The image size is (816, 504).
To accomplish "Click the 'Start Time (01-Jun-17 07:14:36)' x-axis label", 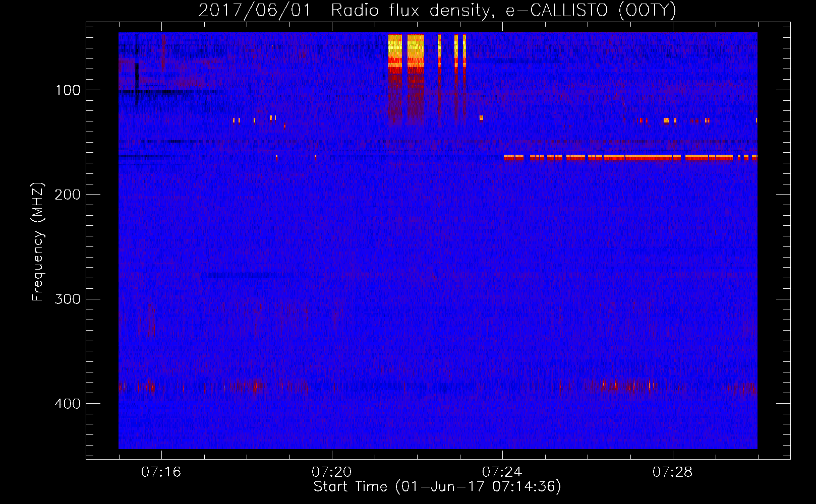I will (437, 486).
